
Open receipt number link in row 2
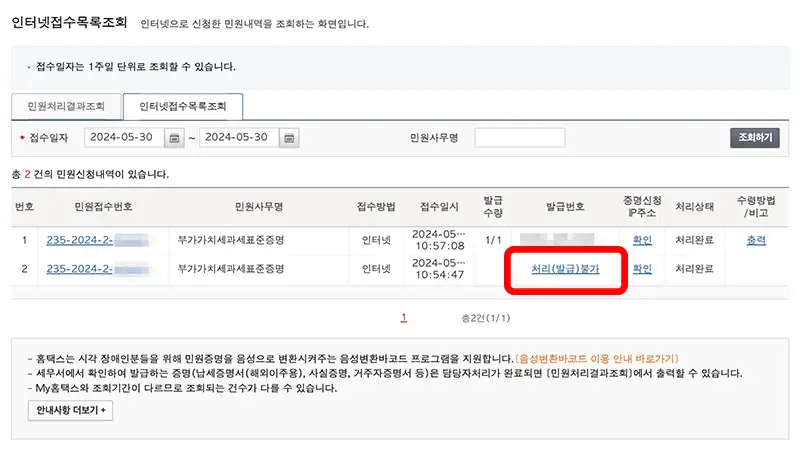tap(97, 269)
